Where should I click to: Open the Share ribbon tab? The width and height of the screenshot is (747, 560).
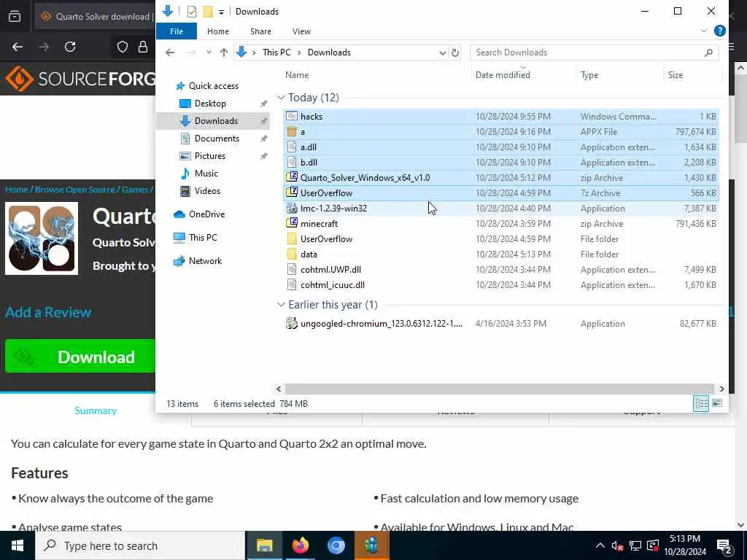[x=260, y=31]
